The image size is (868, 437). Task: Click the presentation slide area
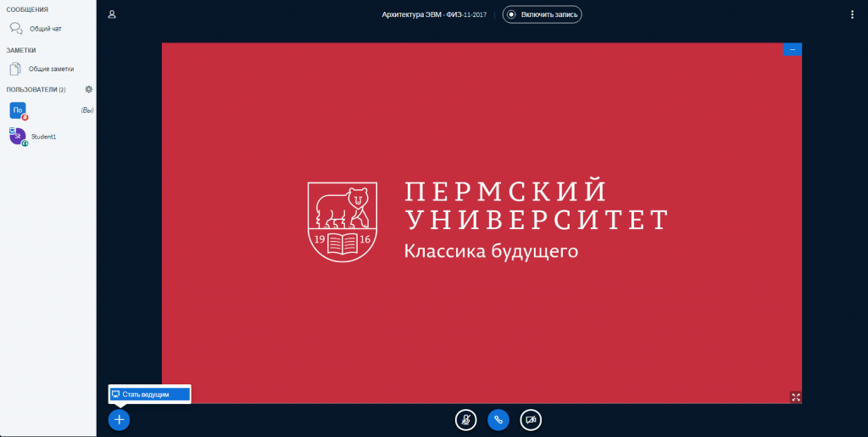click(481, 223)
